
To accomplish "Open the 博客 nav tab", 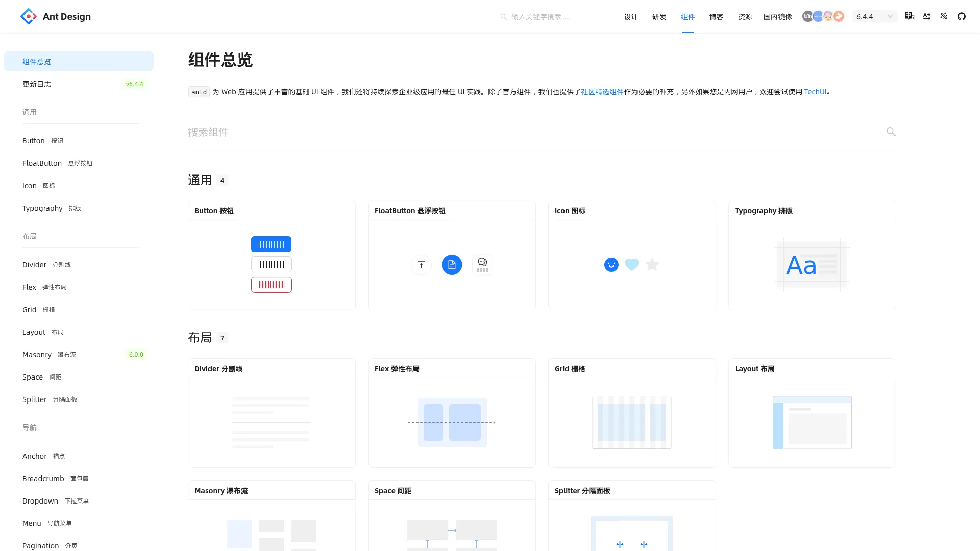I will [x=717, y=17].
